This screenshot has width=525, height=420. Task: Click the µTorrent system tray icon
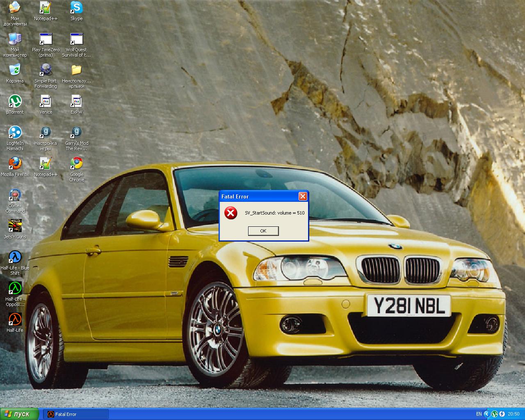click(x=495, y=414)
